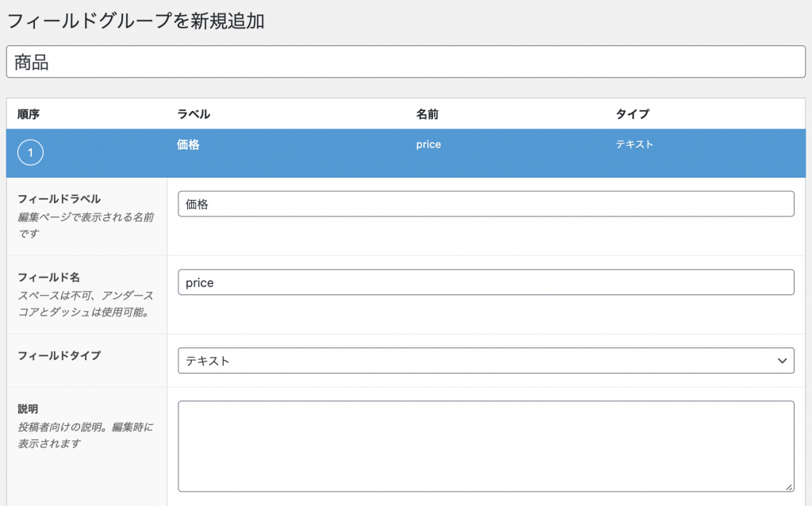The height and width of the screenshot is (506, 812).
Task: Click the フィールド名 setting label
Action: pos(48,278)
